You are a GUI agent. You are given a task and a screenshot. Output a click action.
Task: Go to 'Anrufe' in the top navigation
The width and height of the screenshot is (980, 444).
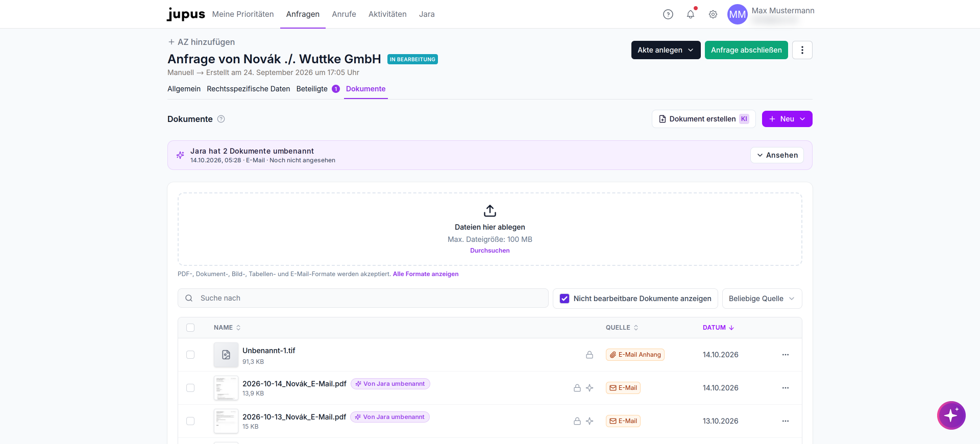click(x=344, y=14)
